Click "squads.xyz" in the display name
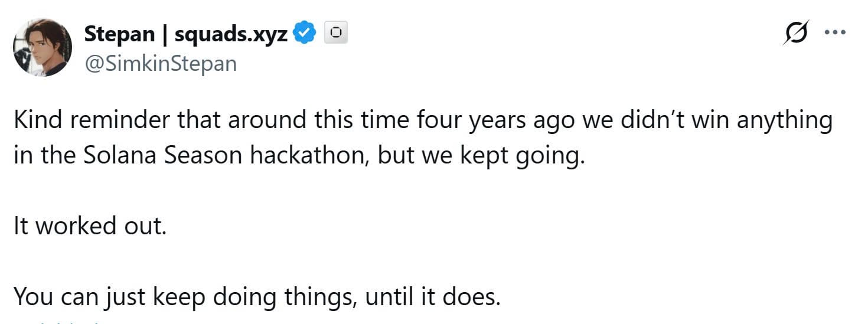This screenshot has height=324, width=868. click(231, 34)
